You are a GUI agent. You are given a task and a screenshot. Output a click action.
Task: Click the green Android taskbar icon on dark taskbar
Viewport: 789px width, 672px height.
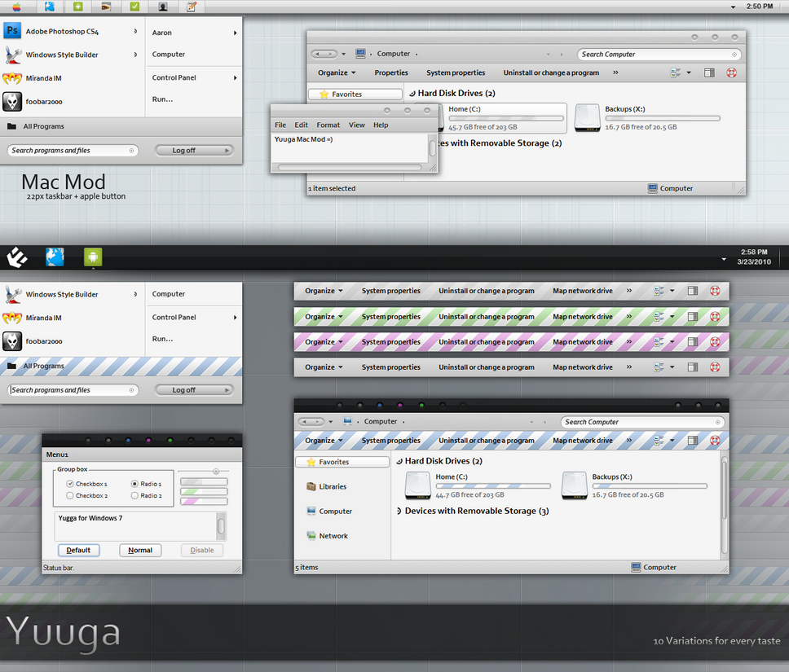pyautogui.click(x=93, y=257)
